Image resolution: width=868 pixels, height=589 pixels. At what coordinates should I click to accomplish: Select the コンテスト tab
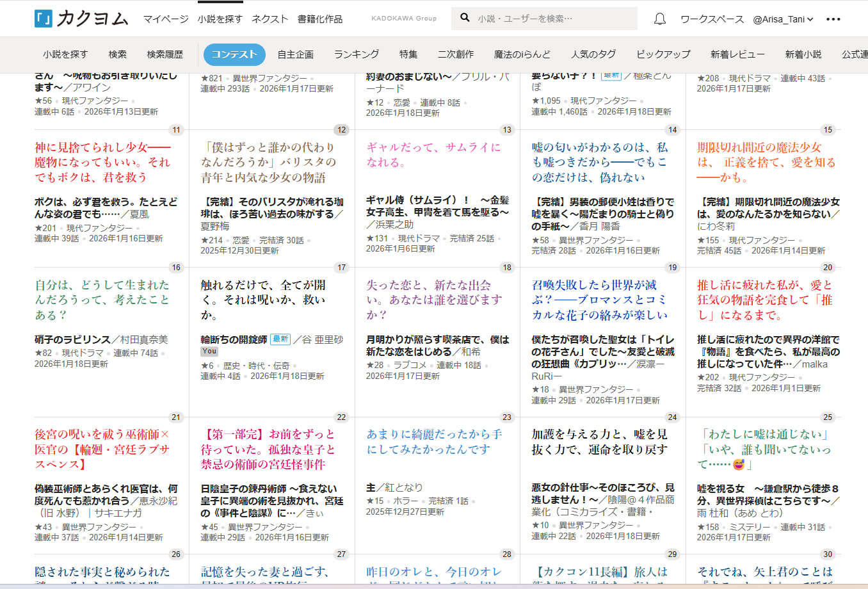234,54
